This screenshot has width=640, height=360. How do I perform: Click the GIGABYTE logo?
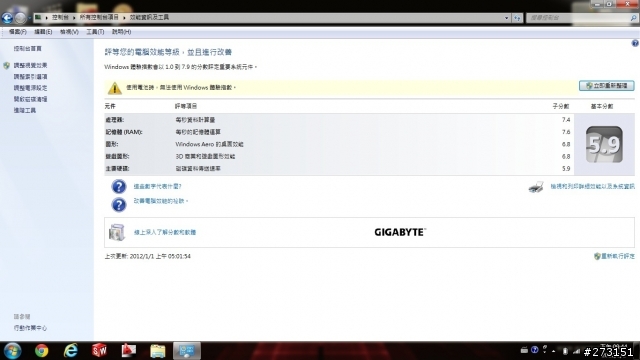(400, 232)
